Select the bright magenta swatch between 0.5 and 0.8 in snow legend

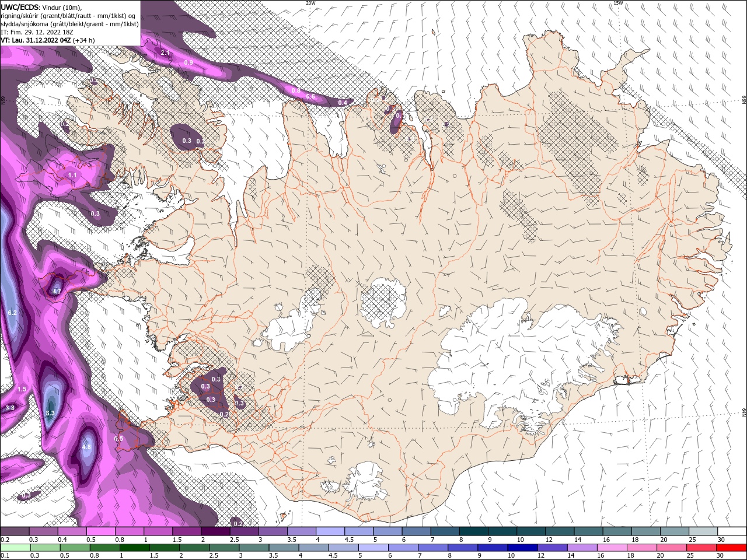point(100,531)
